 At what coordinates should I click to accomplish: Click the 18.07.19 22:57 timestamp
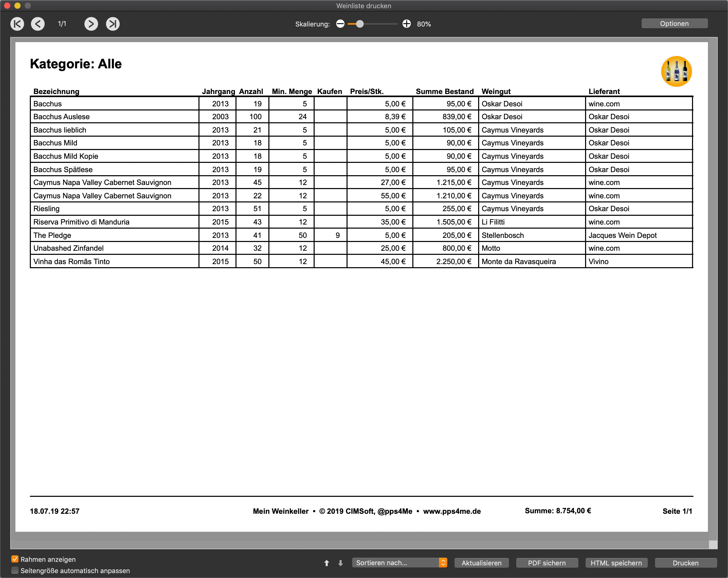pos(54,511)
